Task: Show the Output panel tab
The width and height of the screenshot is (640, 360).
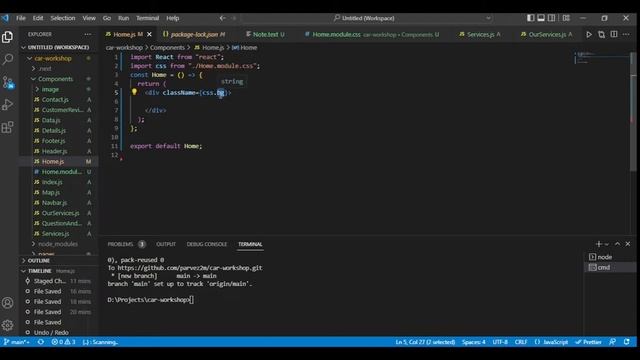Action: (x=166, y=244)
